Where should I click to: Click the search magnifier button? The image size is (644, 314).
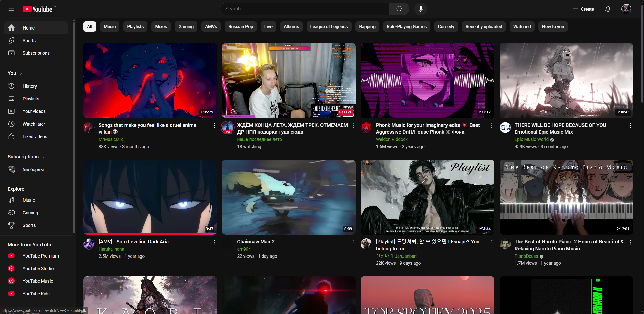[x=399, y=9]
